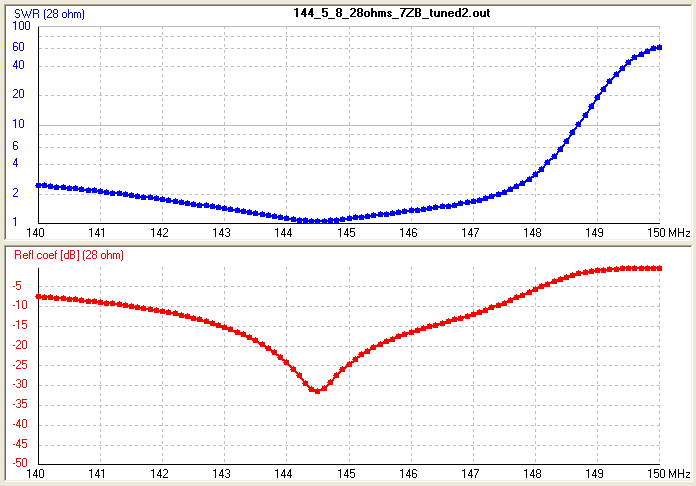Click 150 MHz on SWR chart axis

[669, 233]
